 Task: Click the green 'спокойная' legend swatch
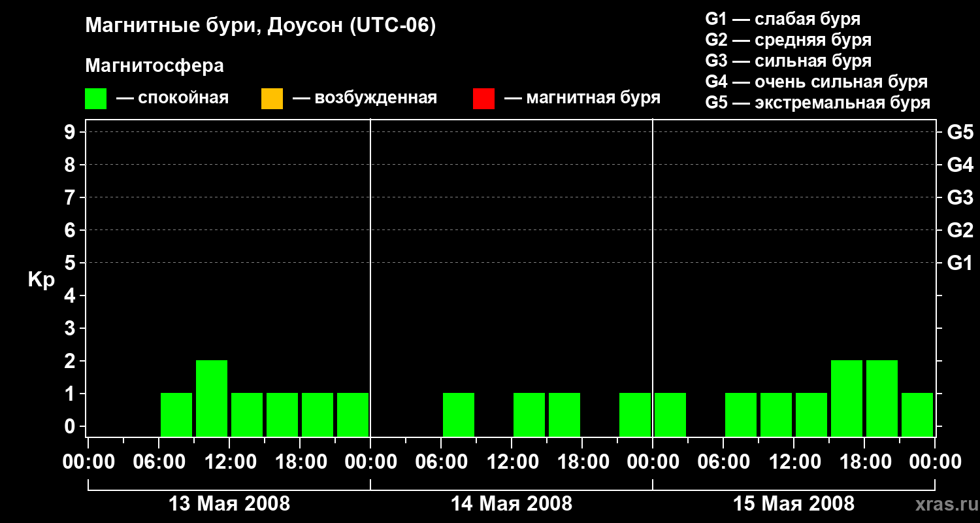tap(95, 98)
